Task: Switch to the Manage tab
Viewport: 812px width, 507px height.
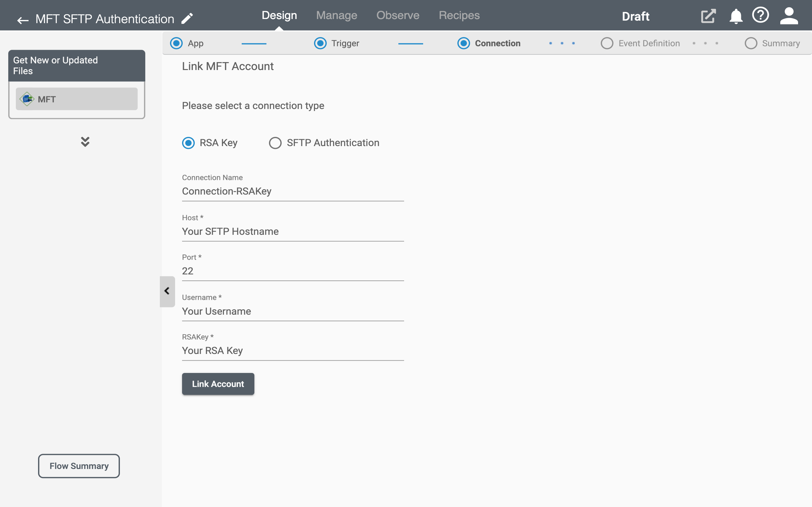Action: pos(337,16)
